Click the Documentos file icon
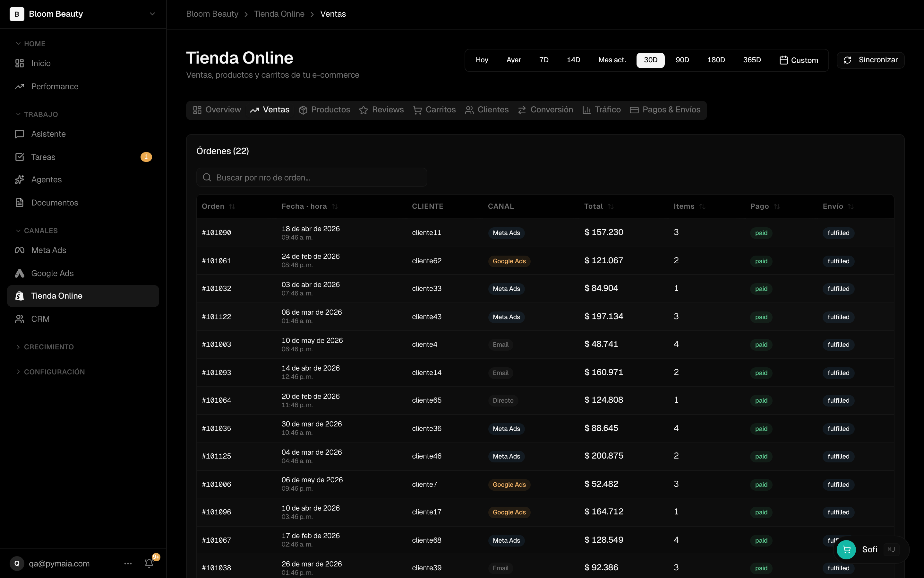 click(20, 203)
